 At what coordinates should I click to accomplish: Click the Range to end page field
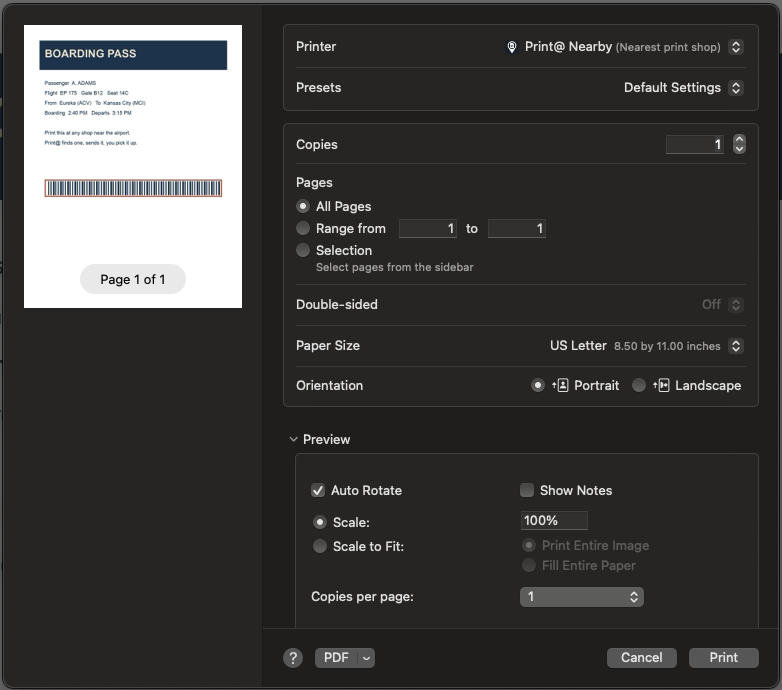pyautogui.click(x=517, y=228)
